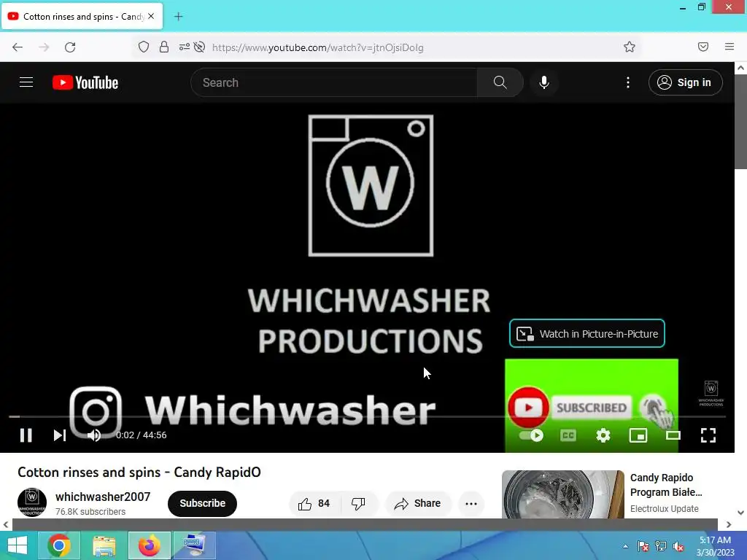
Task: Seek on the video progress bar
Action: (x=367, y=416)
